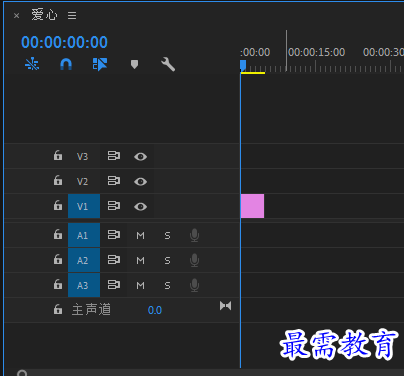Image resolution: width=404 pixels, height=376 pixels.
Task: Toggle sync lock for V3
Action: [x=114, y=156]
